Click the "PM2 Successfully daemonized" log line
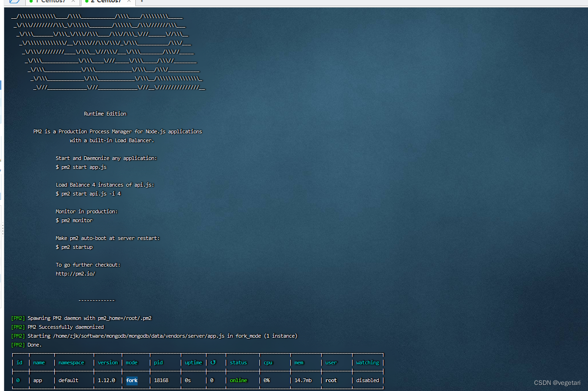This screenshot has width=588, height=391. [57, 327]
